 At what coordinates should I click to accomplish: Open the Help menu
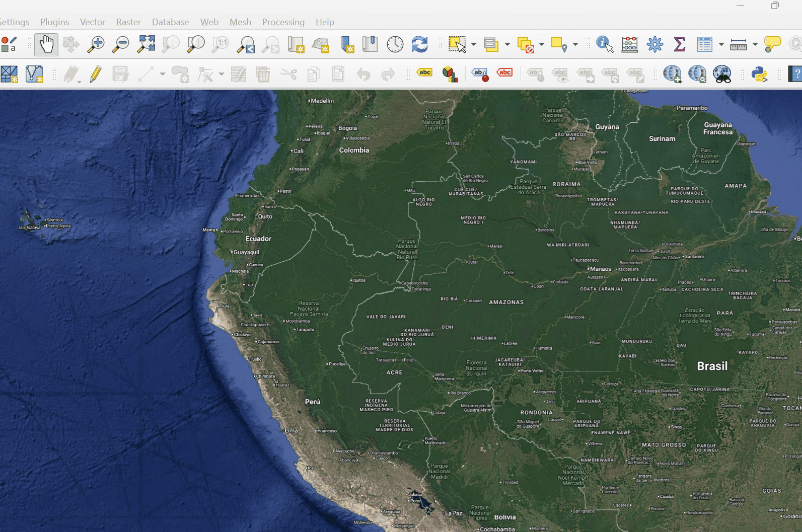[325, 22]
